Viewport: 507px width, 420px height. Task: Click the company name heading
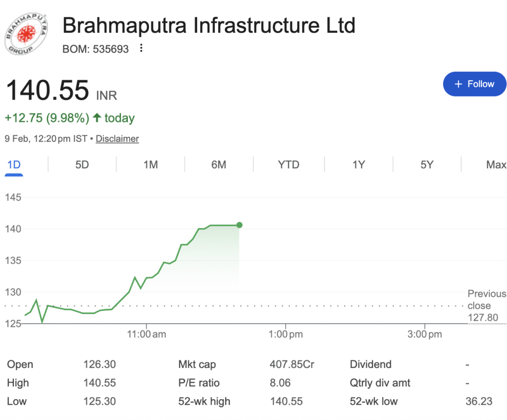coord(209,26)
